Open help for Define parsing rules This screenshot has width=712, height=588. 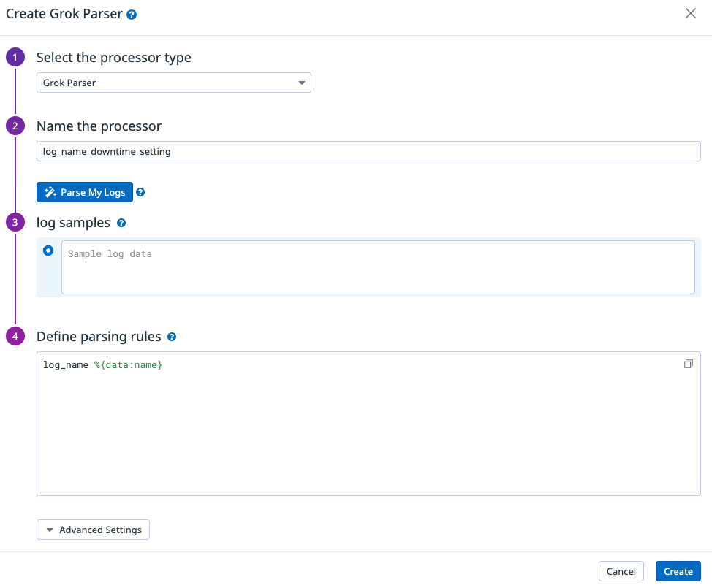173,337
